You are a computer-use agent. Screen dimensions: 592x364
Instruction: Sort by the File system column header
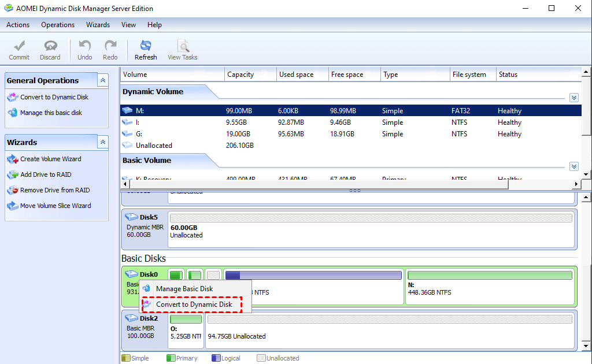pyautogui.click(x=473, y=75)
